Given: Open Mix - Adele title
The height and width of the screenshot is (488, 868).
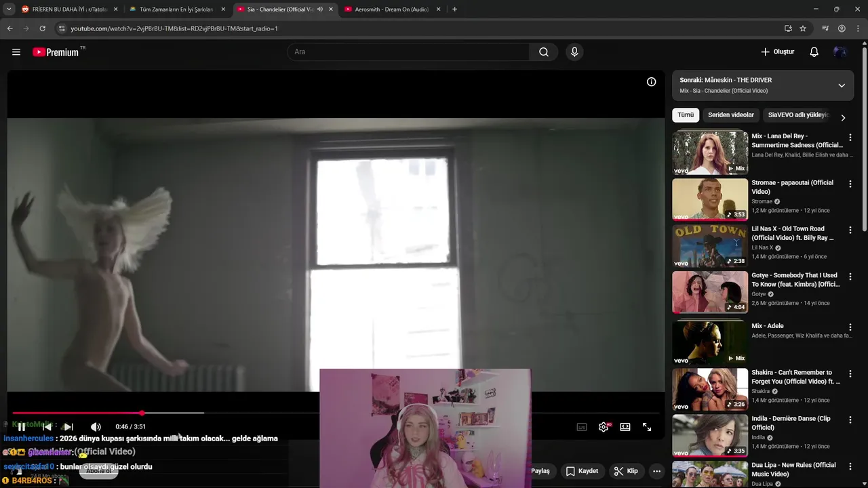Looking at the screenshot, I should [768, 326].
